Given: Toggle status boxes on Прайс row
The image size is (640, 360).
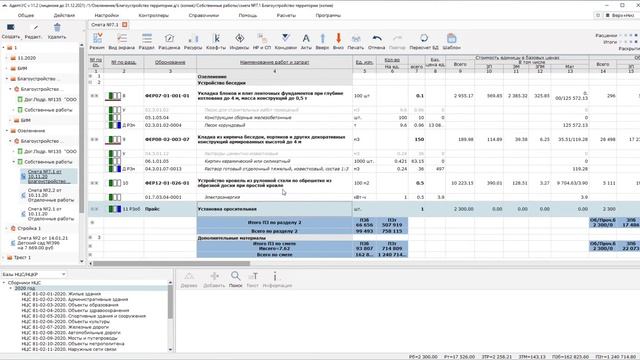Looking at the screenshot, I should pos(115,209).
